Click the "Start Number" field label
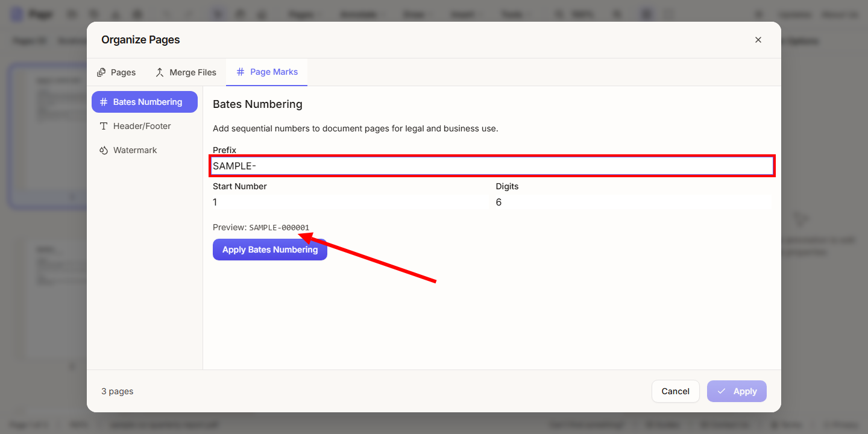868x434 pixels. click(240, 186)
